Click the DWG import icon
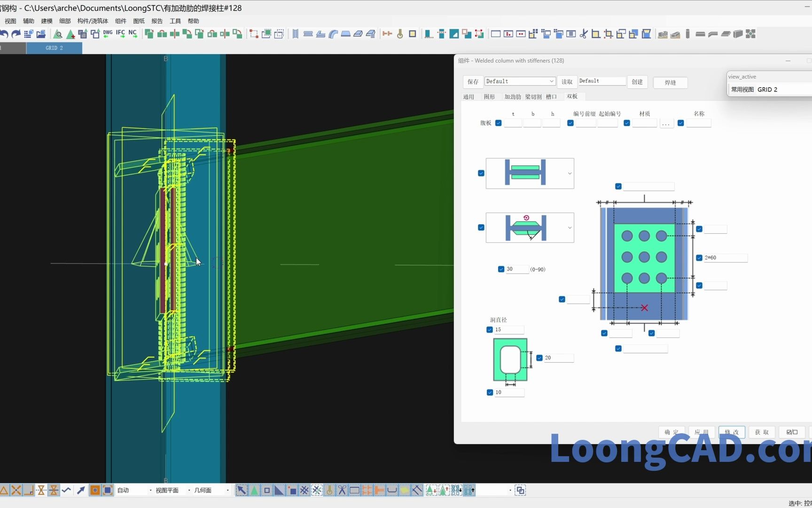The height and width of the screenshot is (508, 812). pyautogui.click(x=108, y=33)
